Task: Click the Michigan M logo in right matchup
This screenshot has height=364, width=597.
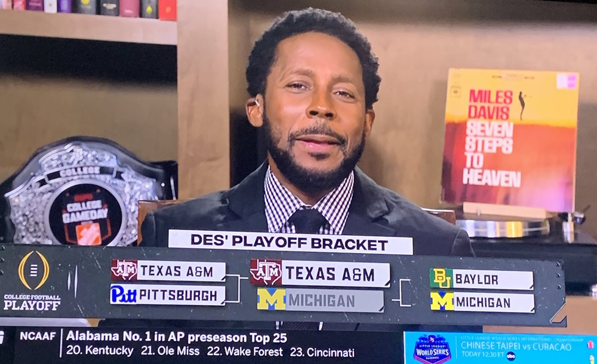Action: (442, 301)
